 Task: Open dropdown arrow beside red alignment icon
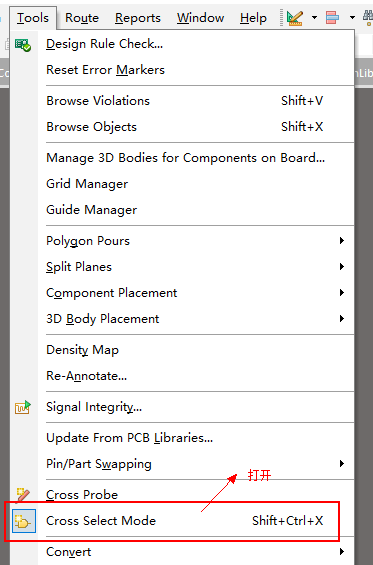pyautogui.click(x=352, y=17)
